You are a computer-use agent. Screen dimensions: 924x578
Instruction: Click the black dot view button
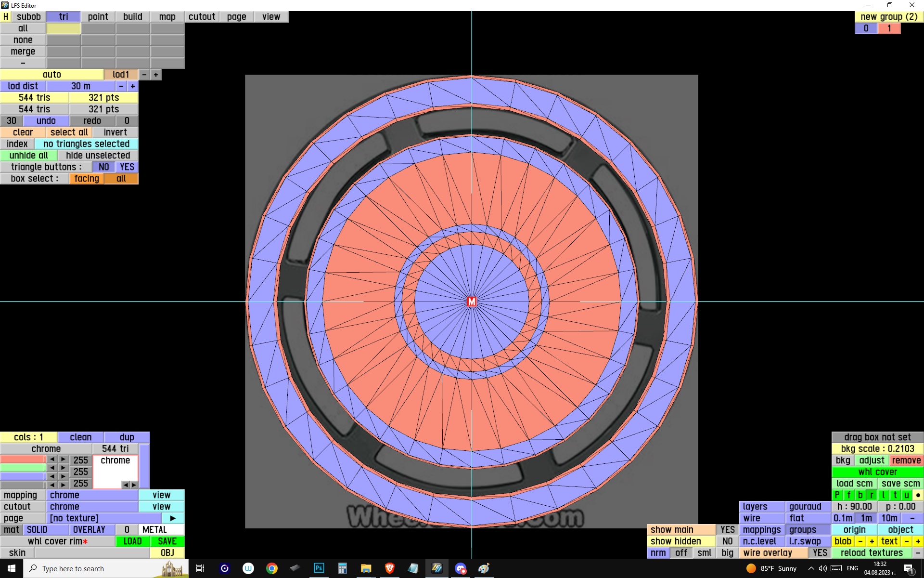[x=918, y=495]
